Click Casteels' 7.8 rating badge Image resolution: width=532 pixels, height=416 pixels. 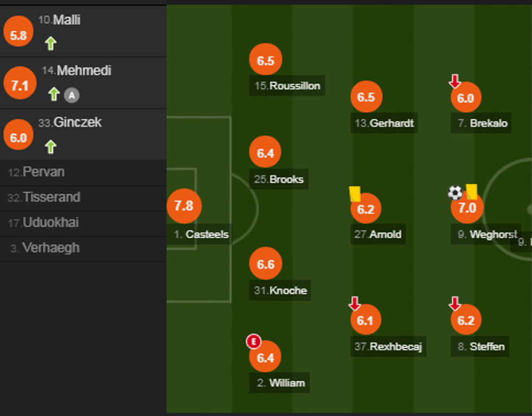coord(184,206)
